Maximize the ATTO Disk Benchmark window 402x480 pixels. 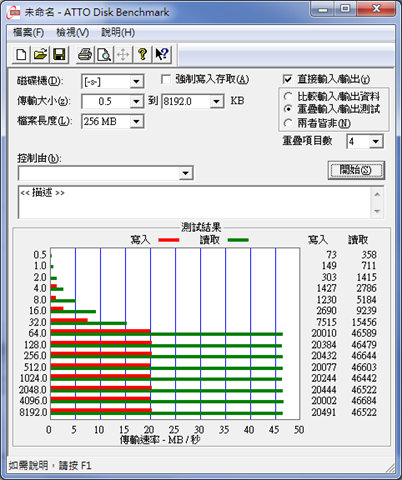(345, 9)
